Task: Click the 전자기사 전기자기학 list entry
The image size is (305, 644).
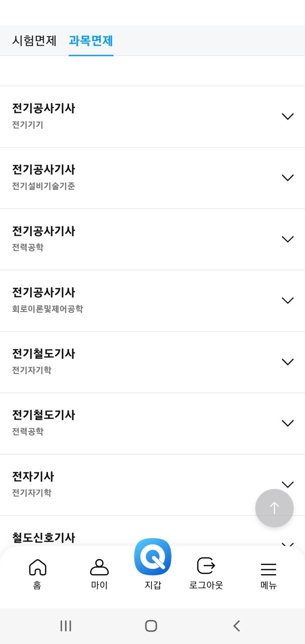Action: pyautogui.click(x=123, y=484)
